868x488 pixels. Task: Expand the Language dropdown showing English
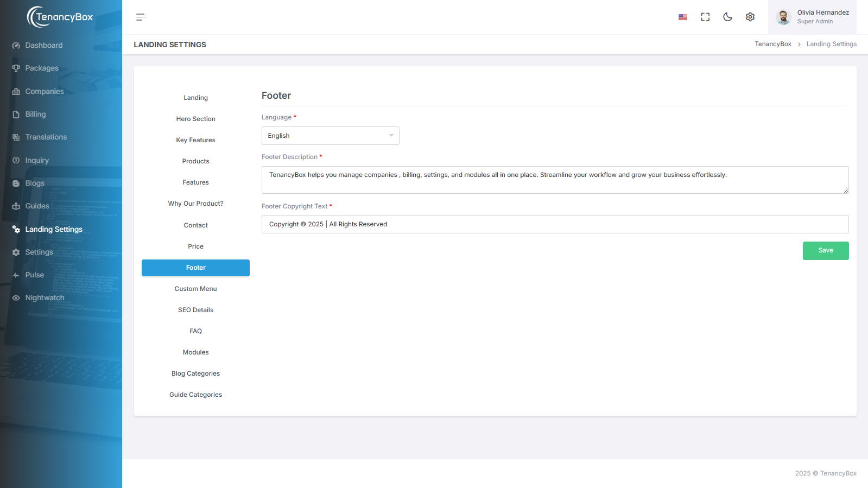click(x=330, y=136)
